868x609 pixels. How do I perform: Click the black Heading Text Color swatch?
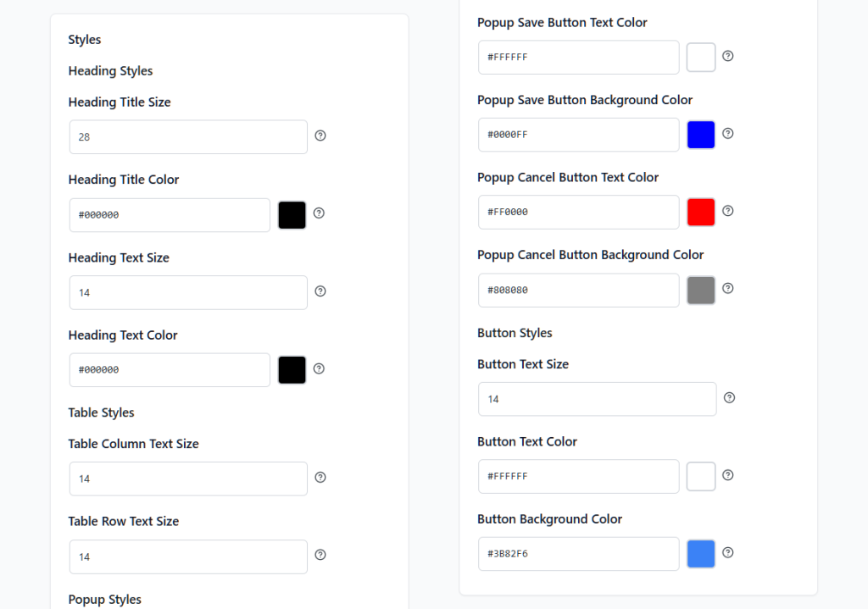tap(292, 369)
